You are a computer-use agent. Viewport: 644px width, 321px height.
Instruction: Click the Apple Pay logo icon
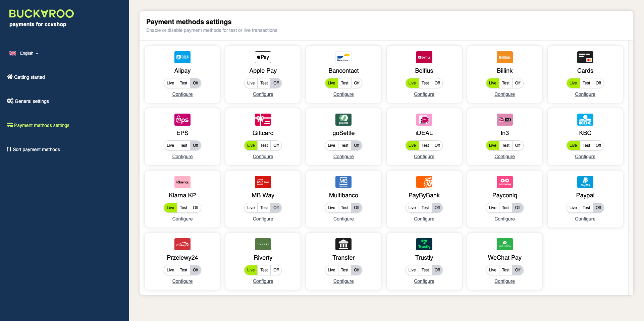263,57
